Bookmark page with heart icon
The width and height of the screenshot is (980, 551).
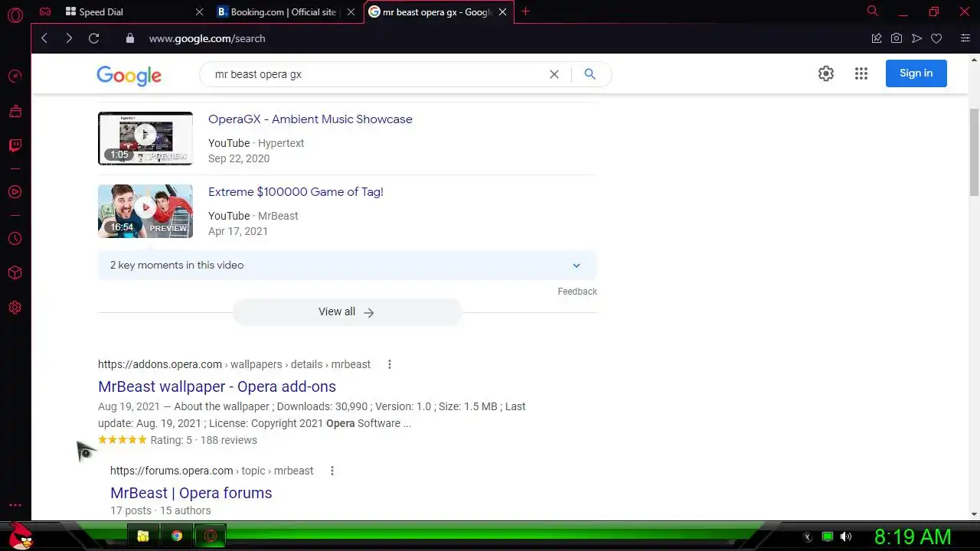[x=936, y=38]
